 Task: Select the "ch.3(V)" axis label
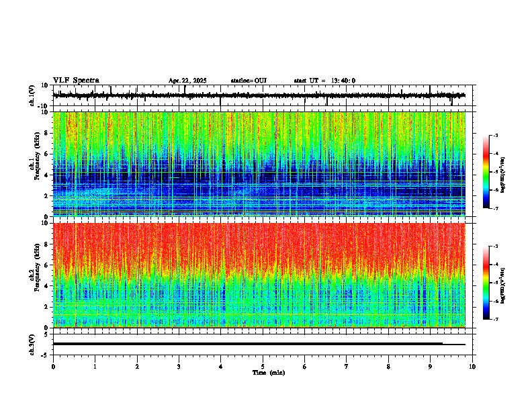tap(32, 345)
